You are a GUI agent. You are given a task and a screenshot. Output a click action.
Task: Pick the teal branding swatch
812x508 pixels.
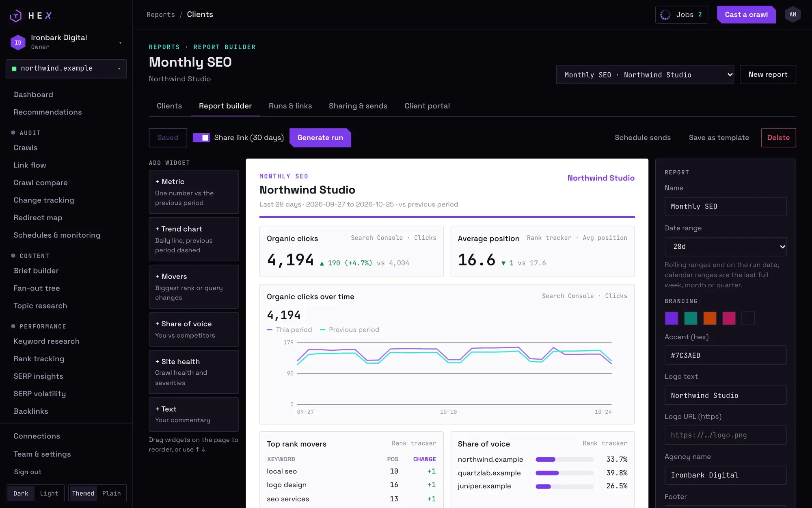coord(691,318)
